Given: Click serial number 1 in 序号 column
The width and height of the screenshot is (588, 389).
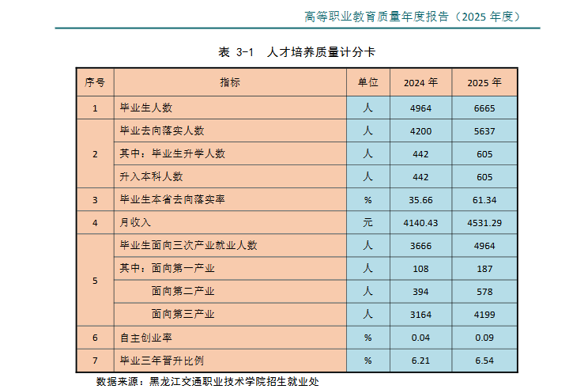Looking at the screenshot, I should [95, 108].
